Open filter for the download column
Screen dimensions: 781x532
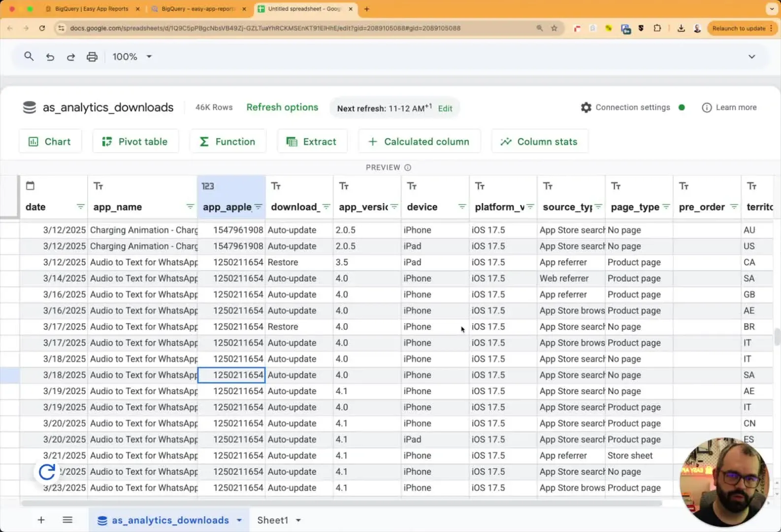point(326,207)
